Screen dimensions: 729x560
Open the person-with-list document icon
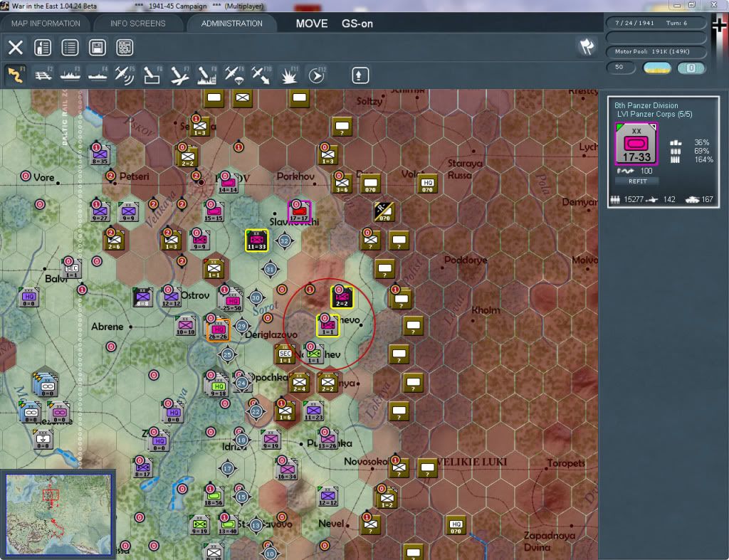point(43,48)
